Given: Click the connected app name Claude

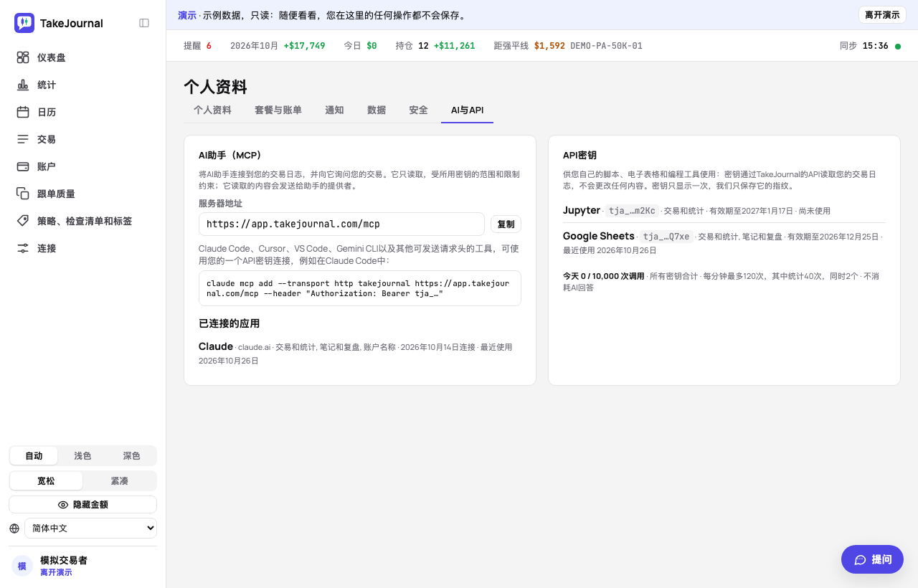Looking at the screenshot, I should 216,346.
